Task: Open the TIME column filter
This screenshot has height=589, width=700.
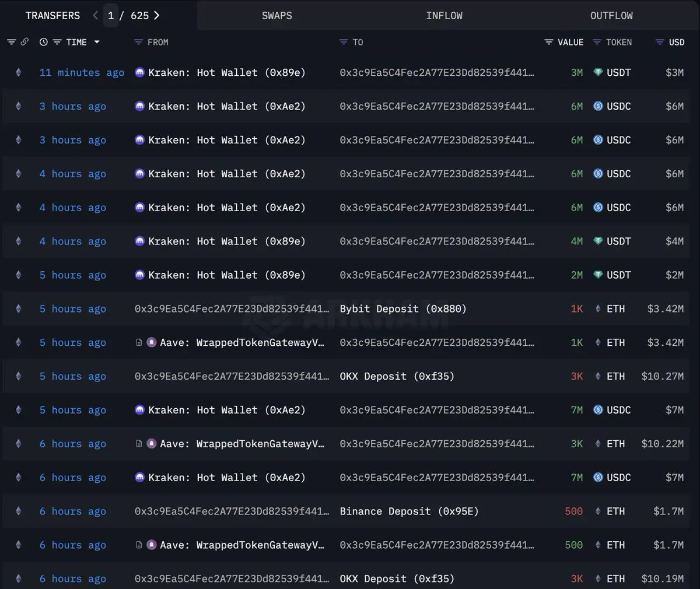Action: (57, 42)
